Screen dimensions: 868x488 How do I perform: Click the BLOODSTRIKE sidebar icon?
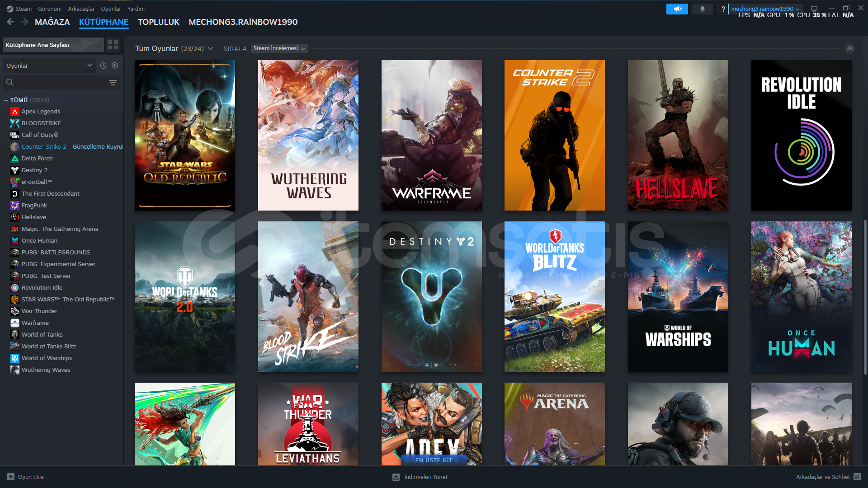[15, 123]
